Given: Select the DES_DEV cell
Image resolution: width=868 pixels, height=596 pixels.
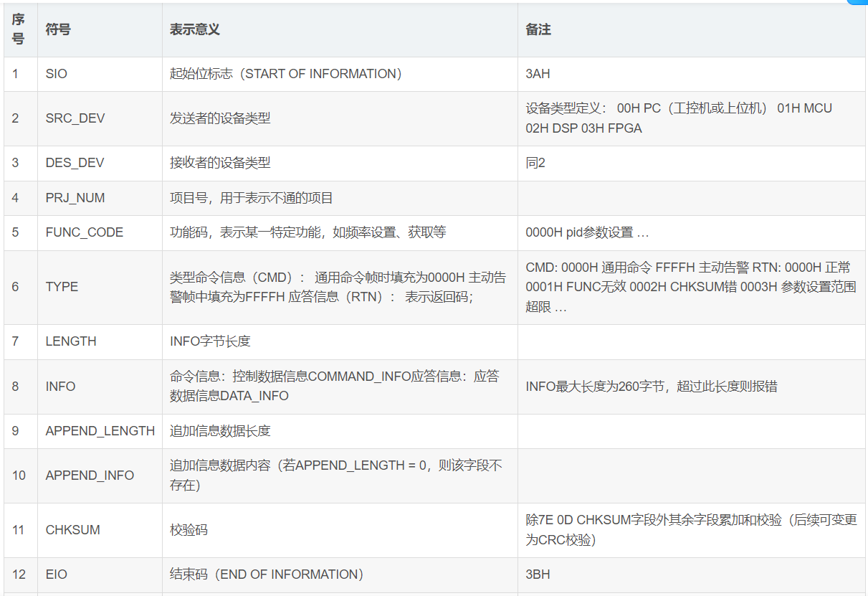Looking at the screenshot, I should (x=75, y=163).
